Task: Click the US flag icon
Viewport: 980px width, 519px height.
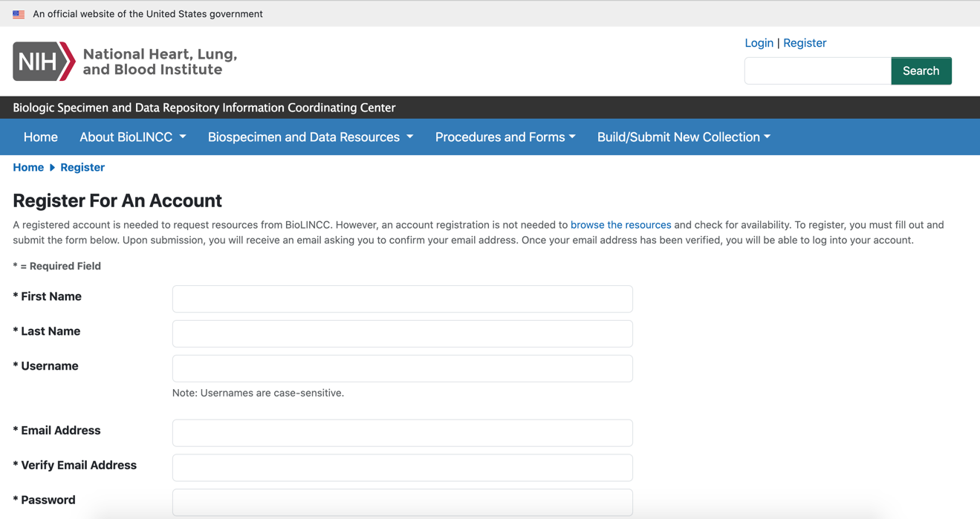Action: [x=19, y=14]
